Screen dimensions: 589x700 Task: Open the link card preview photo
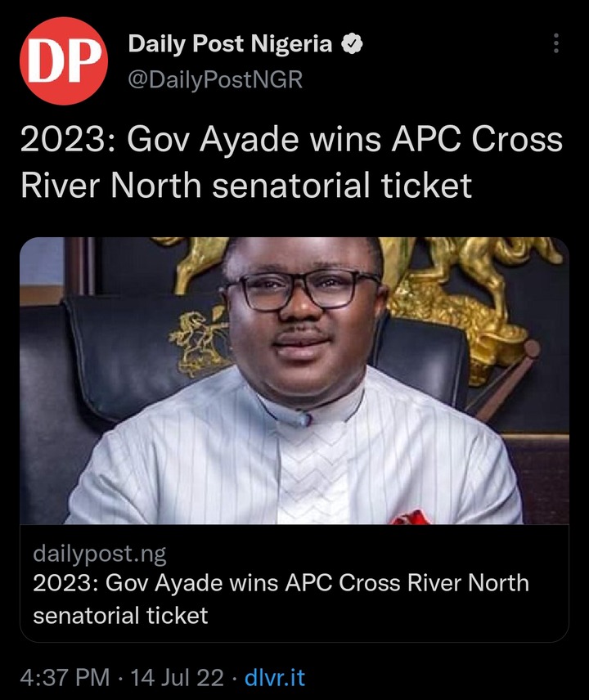[294, 380]
